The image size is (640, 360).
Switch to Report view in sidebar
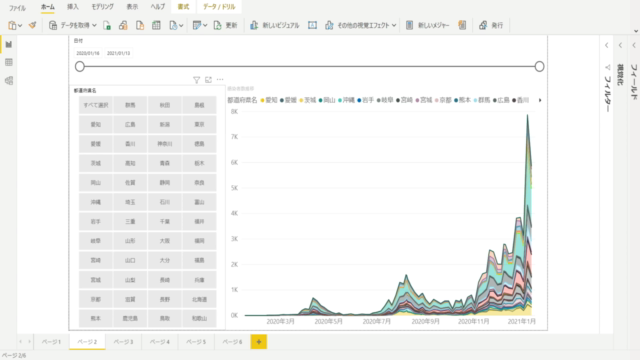[x=9, y=44]
